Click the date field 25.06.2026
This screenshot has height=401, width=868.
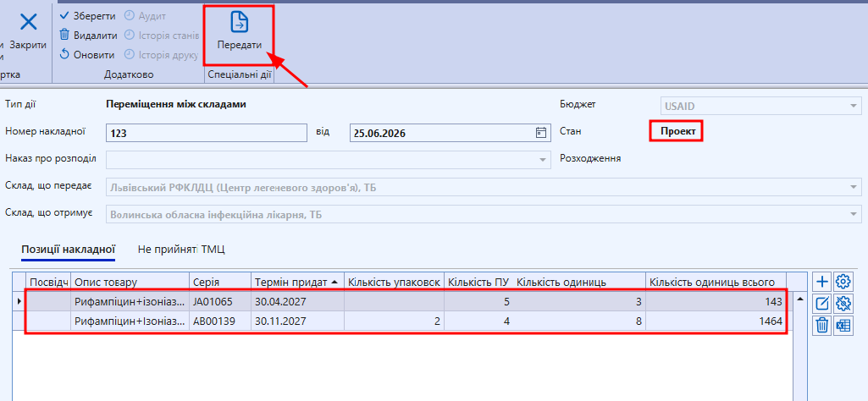pyautogui.click(x=450, y=133)
